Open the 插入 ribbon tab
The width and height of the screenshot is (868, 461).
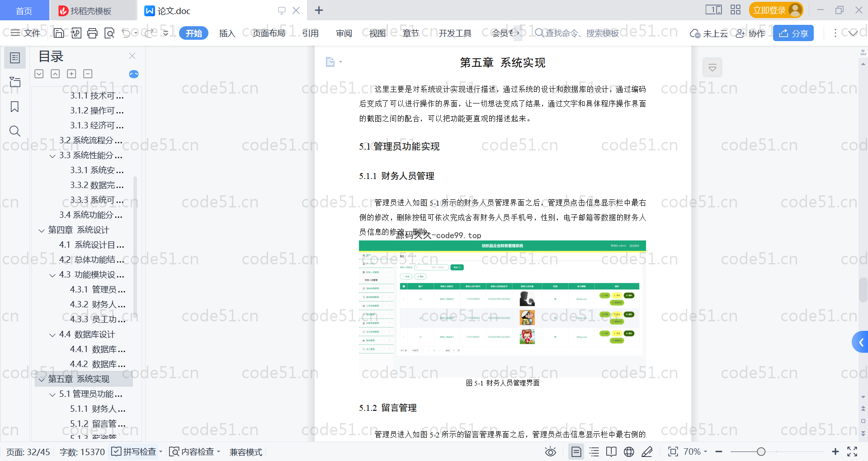(227, 33)
